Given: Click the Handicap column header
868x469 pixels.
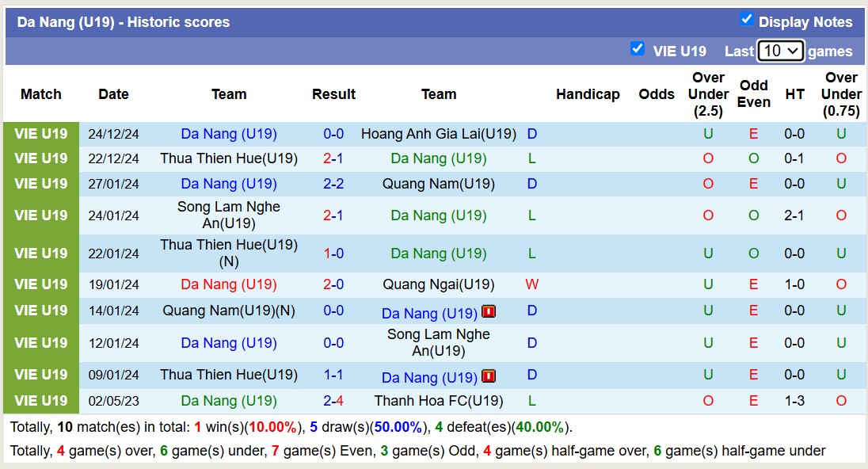Looking at the screenshot, I should [588, 93].
